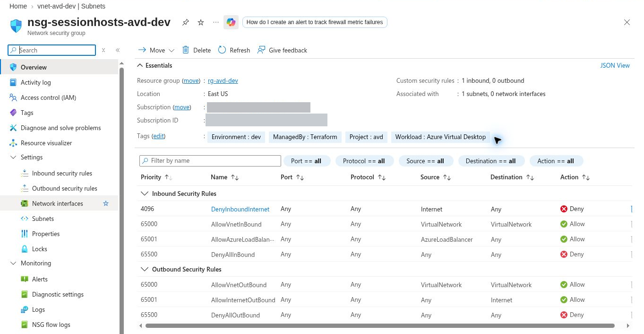This screenshot has width=644, height=334.
Task: Go to Outbound security rules
Action: click(59, 188)
